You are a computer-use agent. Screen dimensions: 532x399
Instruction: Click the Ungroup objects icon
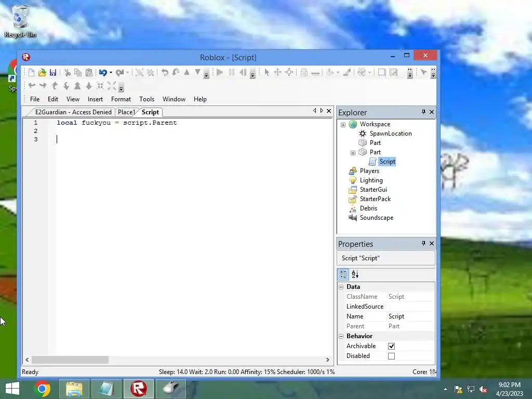(150, 72)
